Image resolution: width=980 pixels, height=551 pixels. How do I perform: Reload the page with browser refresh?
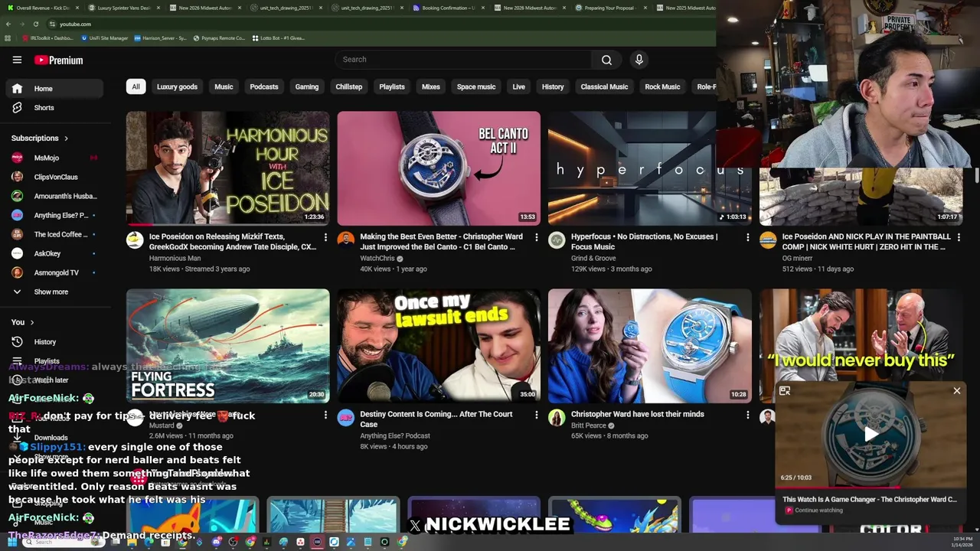35,24
